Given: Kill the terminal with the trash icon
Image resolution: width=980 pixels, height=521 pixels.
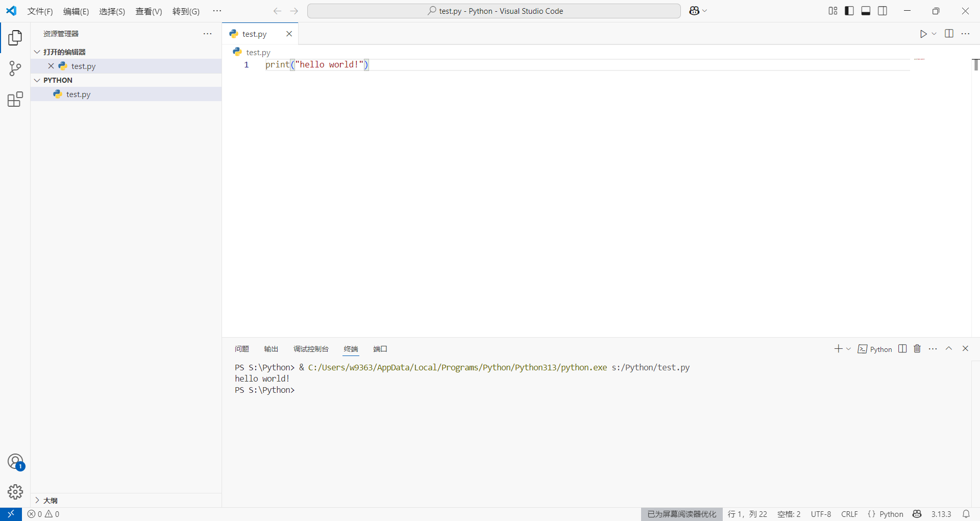Looking at the screenshot, I should [917, 349].
